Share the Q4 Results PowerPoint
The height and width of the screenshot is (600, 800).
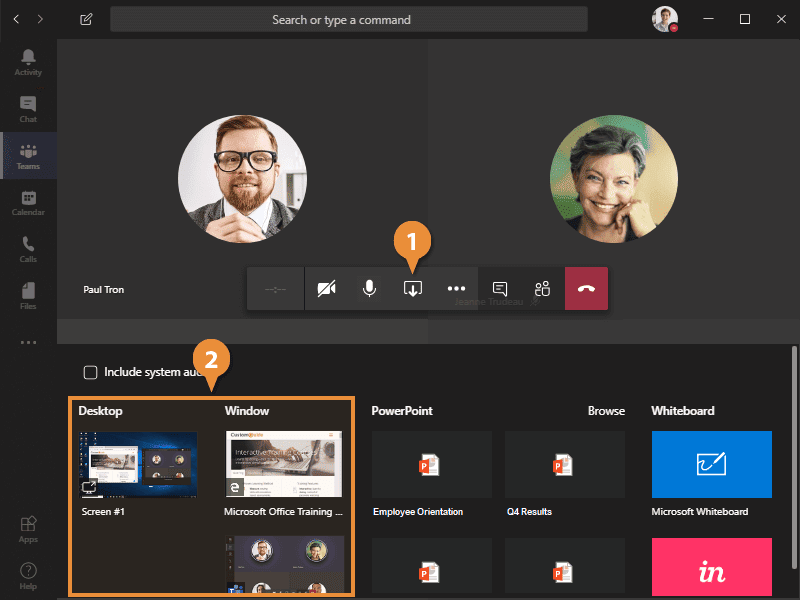pyautogui.click(x=565, y=464)
